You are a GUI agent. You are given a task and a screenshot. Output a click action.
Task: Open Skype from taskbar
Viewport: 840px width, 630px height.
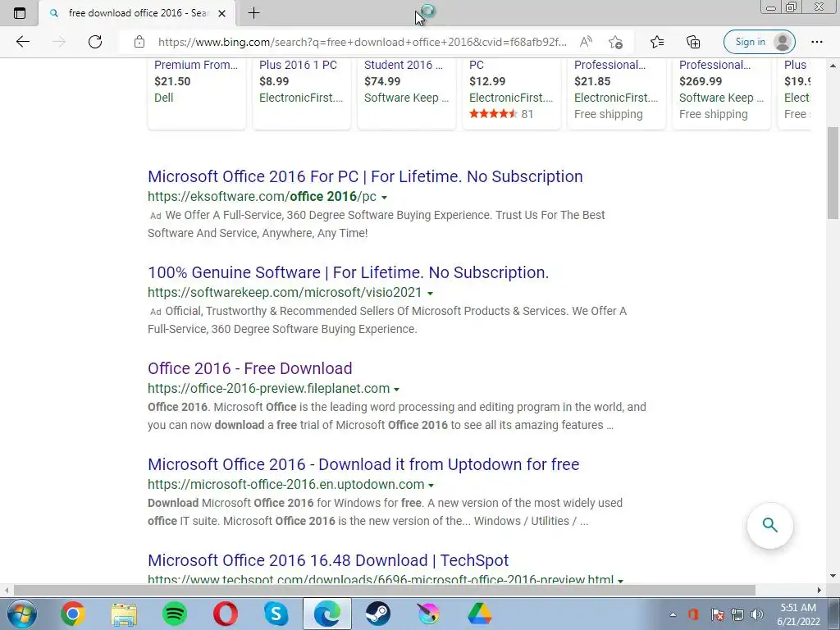[x=276, y=614]
